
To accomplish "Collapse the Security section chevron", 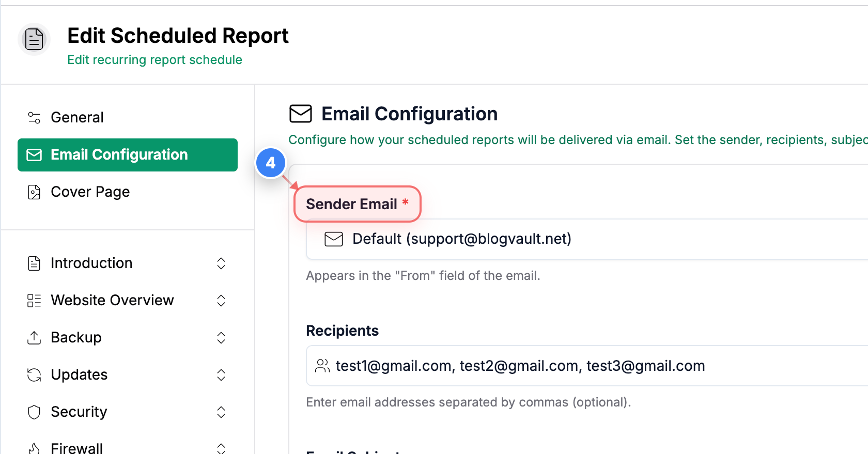I will pyautogui.click(x=221, y=412).
